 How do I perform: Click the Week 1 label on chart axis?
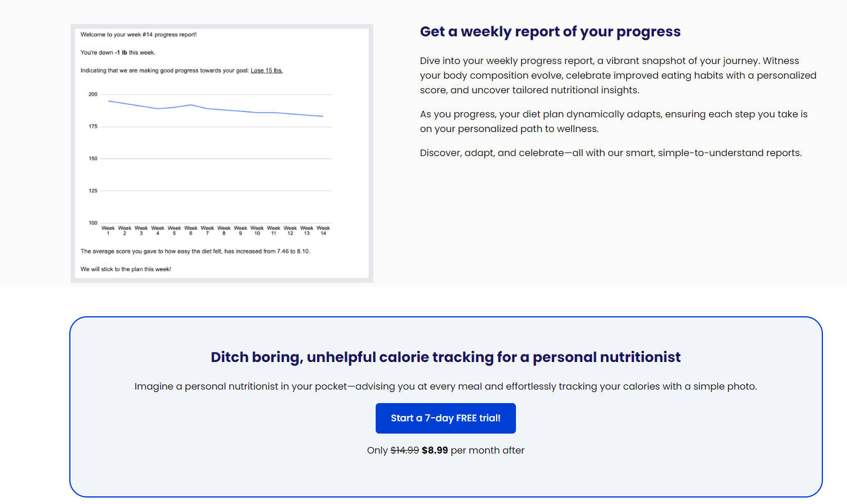tap(108, 231)
